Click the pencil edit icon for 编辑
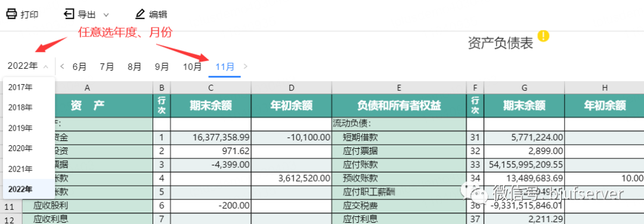 140,14
